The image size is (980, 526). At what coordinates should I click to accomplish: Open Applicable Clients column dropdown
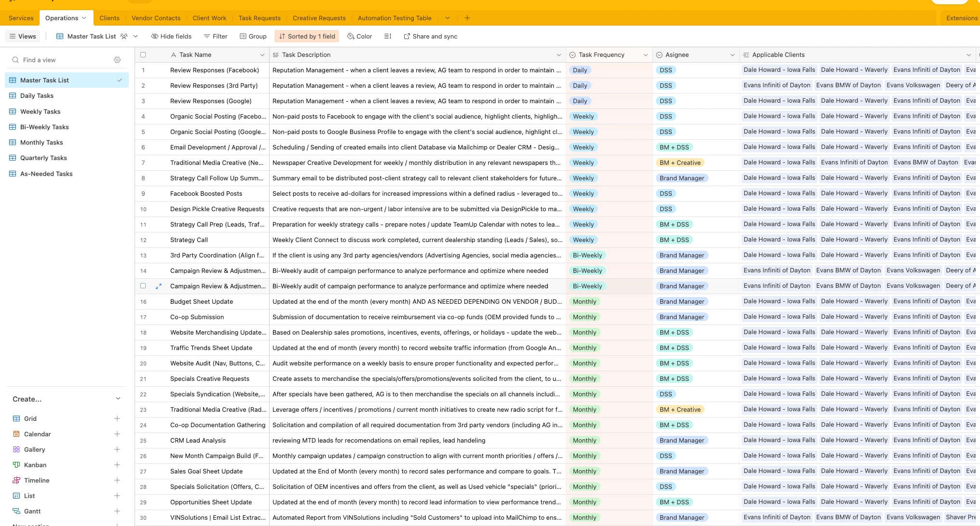(x=968, y=55)
